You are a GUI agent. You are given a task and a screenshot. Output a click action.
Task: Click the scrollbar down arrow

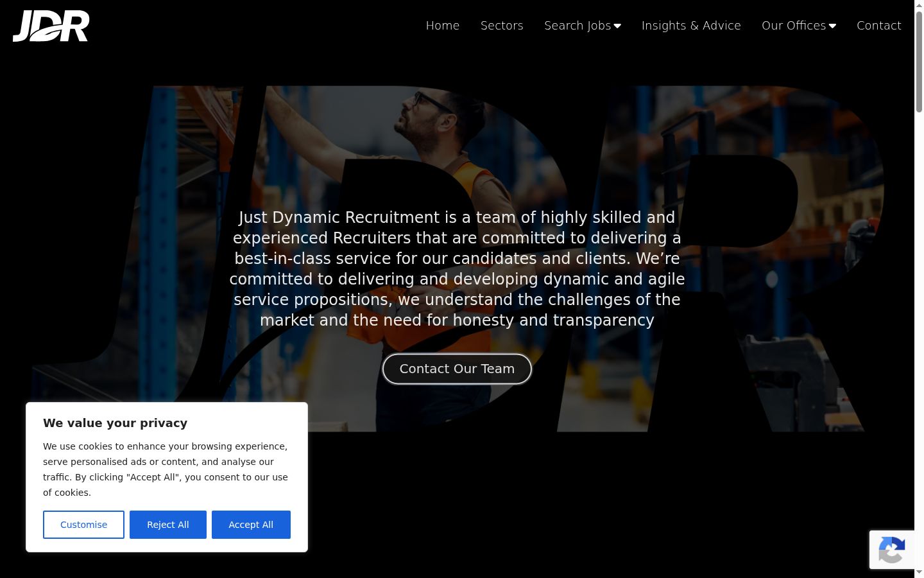[919, 572]
